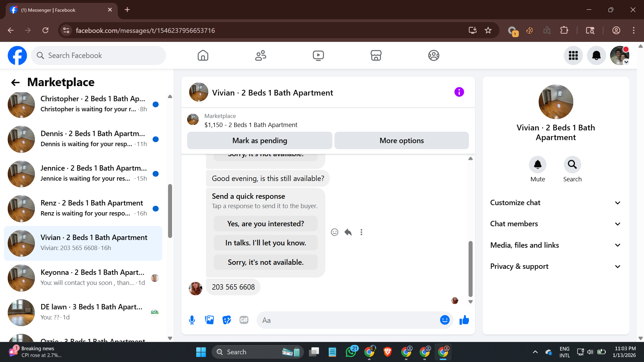Open the Marketplace tab in top navigation
The height and width of the screenshot is (362, 644).
[376, 55]
